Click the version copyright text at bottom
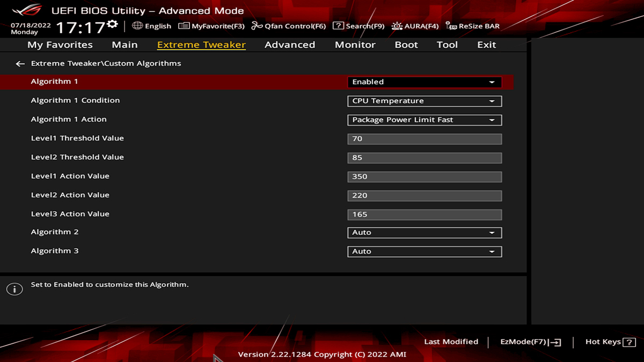Image resolution: width=644 pixels, height=362 pixels. [x=322, y=354]
